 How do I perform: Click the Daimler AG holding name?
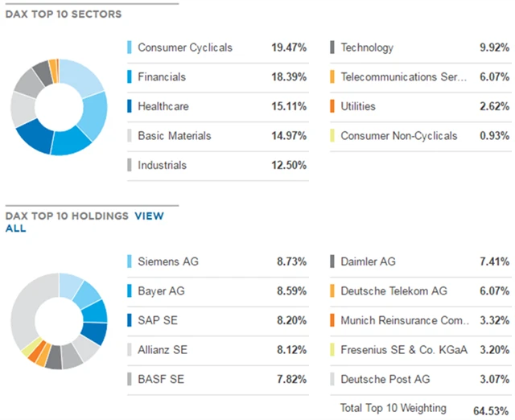(368, 261)
